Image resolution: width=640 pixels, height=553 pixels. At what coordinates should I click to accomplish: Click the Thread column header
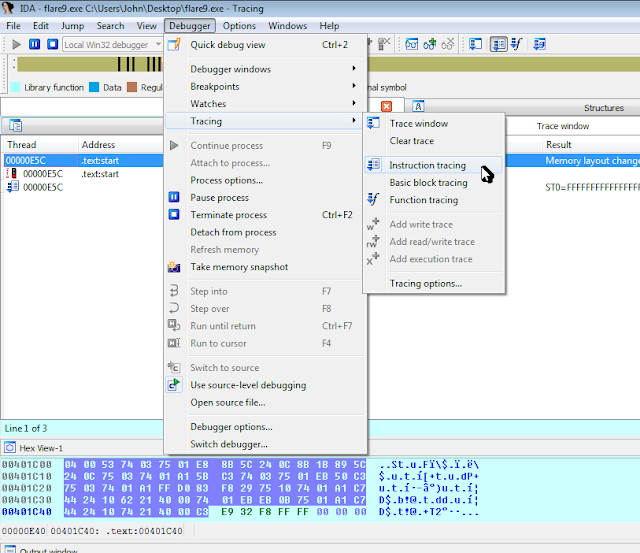(x=40, y=144)
